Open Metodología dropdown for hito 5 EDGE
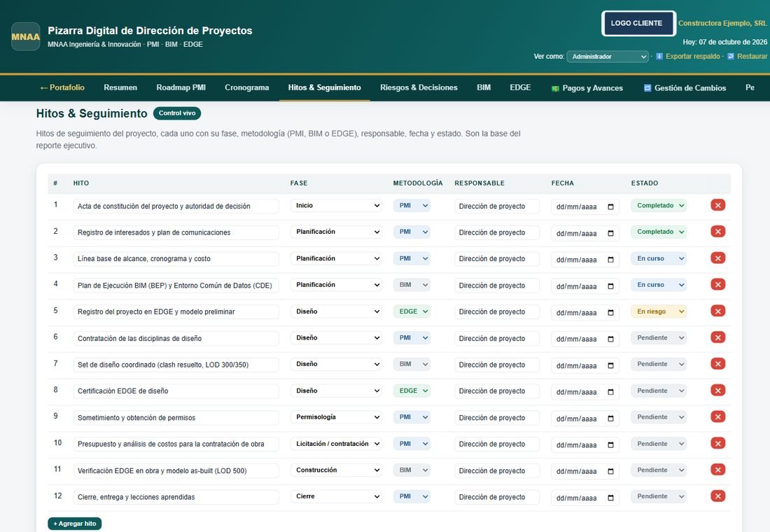The image size is (770, 532). click(x=412, y=311)
